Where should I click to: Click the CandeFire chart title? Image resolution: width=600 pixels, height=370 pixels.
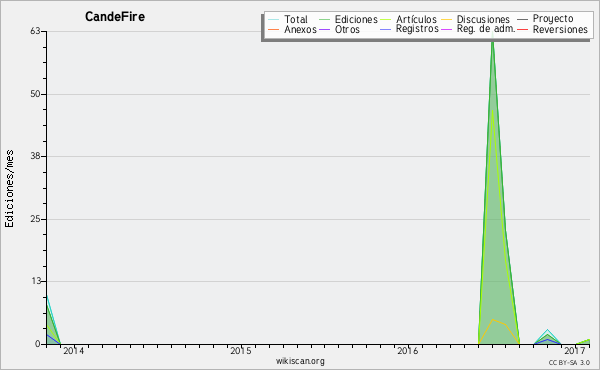tap(115, 16)
